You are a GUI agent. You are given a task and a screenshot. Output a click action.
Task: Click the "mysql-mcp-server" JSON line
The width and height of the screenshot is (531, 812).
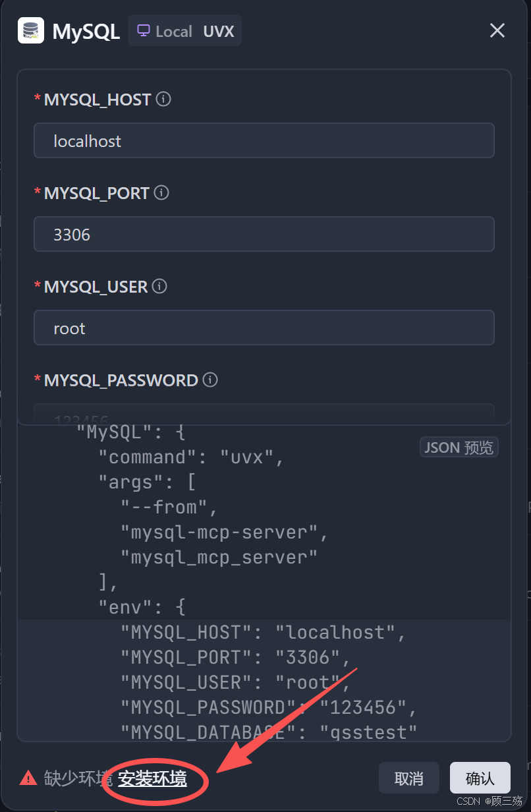[x=225, y=533]
